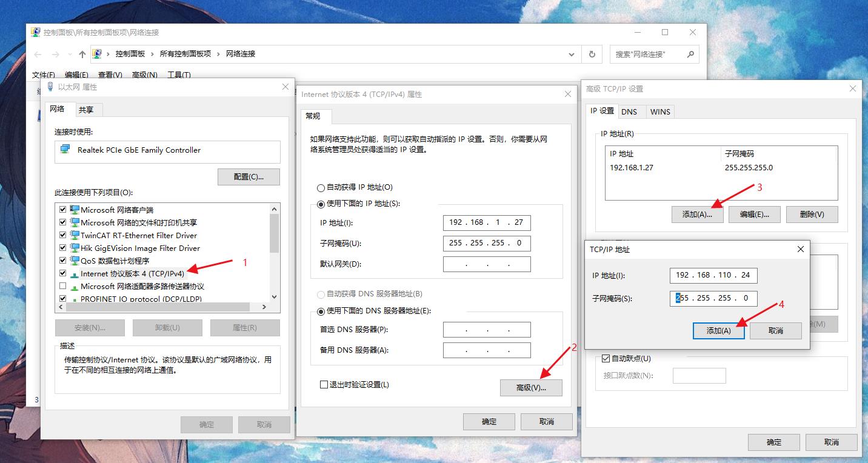Viewport: 868px width, 463px height.
Task: Click 添加(A)... under IP address list
Action: [x=697, y=215]
